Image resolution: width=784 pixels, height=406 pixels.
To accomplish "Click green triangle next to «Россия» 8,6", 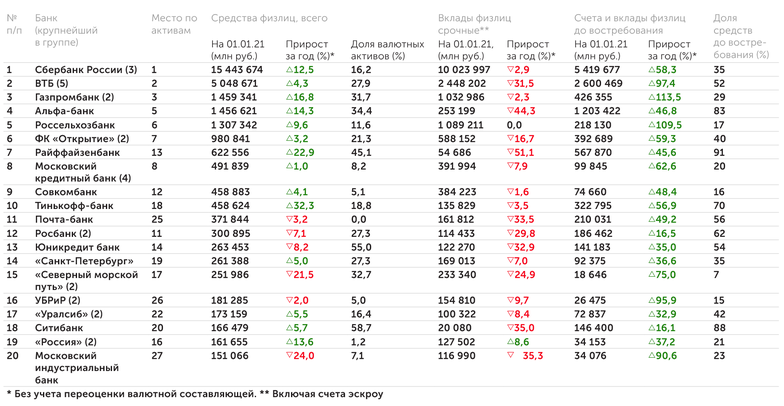I will coord(510,340).
